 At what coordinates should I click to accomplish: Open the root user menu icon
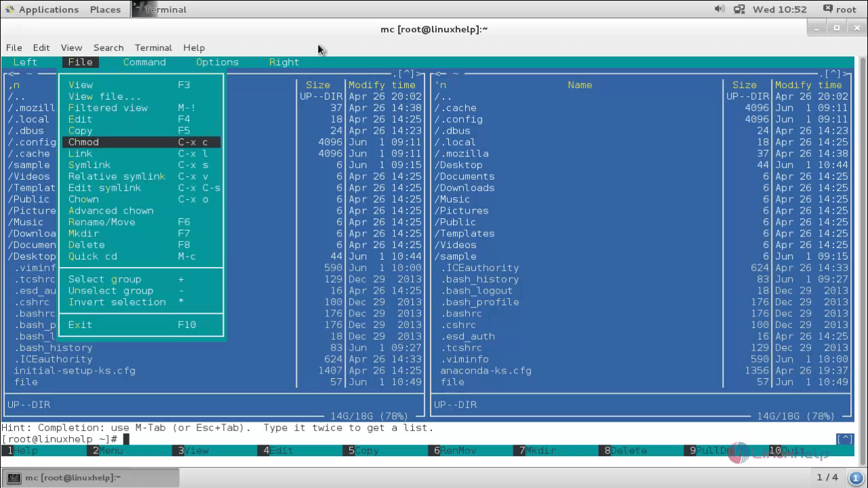828,9
